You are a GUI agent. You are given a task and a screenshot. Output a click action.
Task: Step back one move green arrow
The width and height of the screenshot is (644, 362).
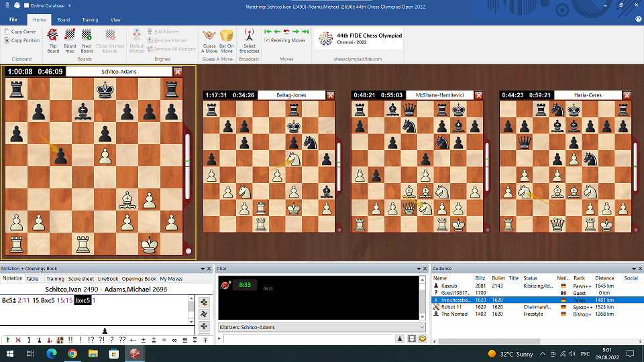(277, 32)
